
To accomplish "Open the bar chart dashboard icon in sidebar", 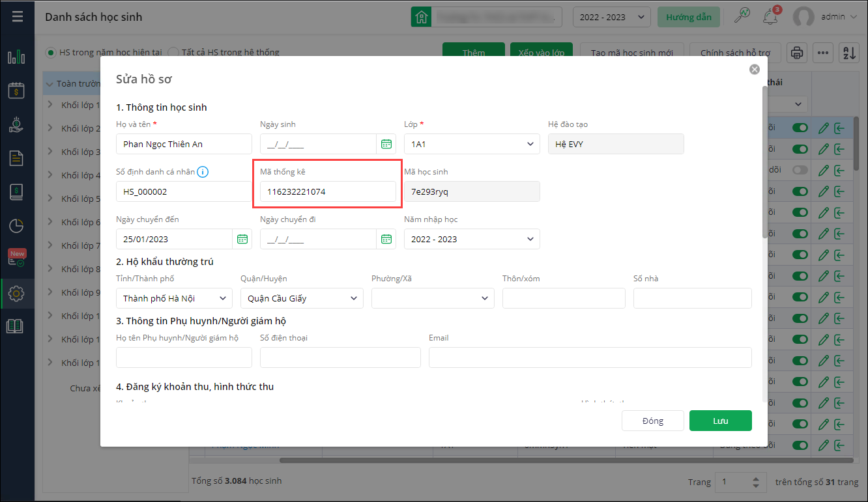I will point(16,57).
